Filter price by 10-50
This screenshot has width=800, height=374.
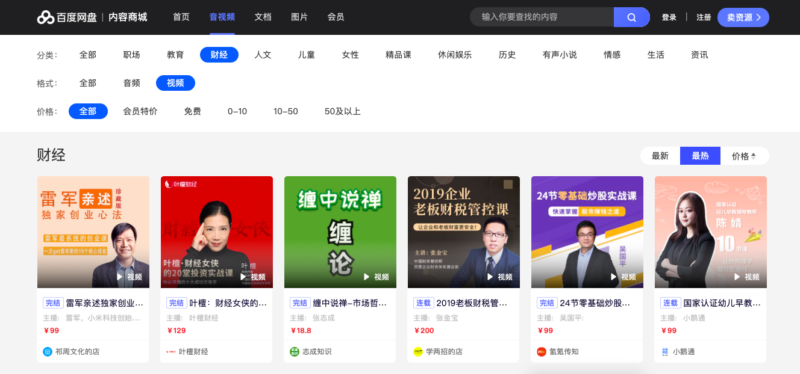pos(286,111)
